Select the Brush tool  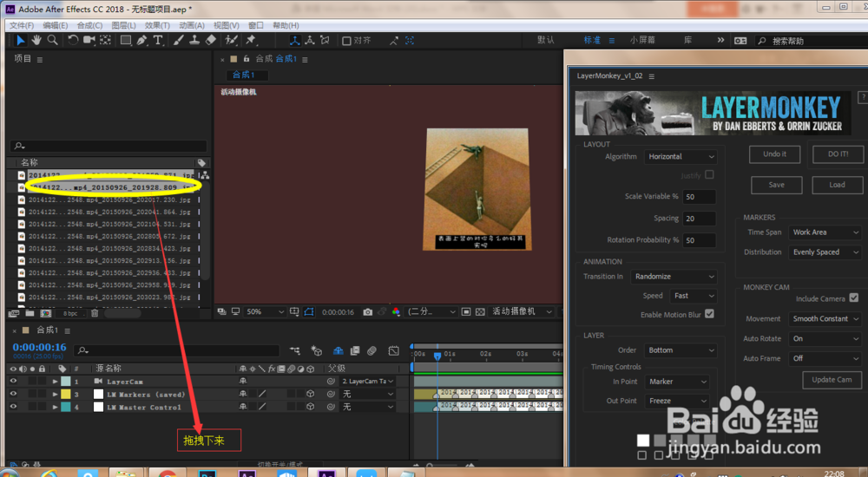178,41
